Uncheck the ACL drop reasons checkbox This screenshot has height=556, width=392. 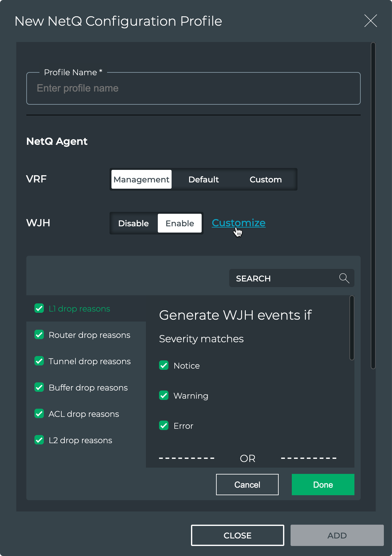39,414
